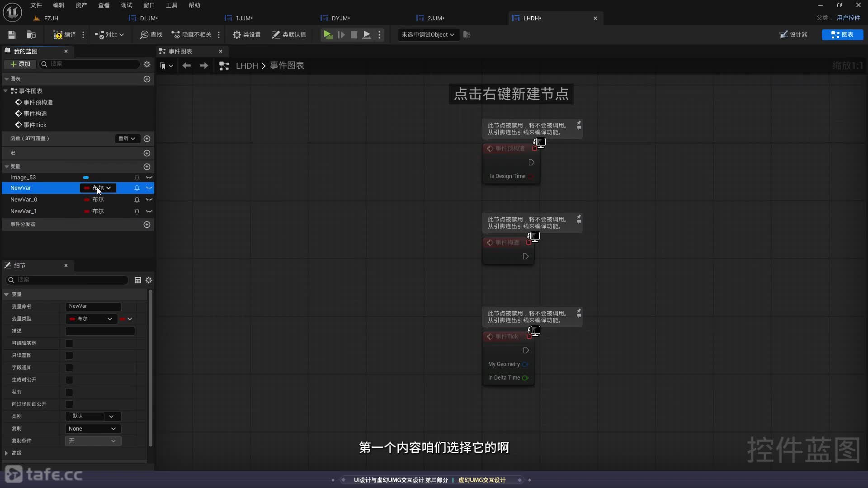
Task: Add a new variable with plus icon
Action: coord(147,167)
